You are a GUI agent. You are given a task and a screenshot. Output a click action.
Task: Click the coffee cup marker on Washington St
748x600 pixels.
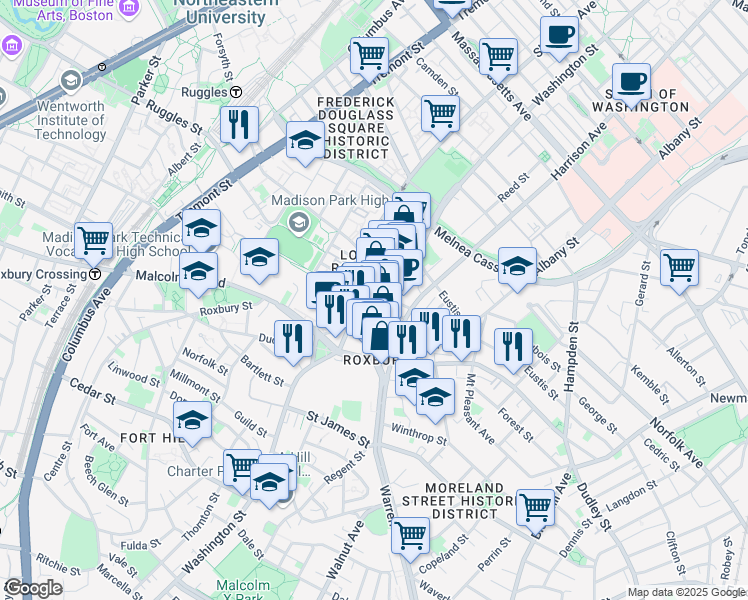(x=560, y=33)
